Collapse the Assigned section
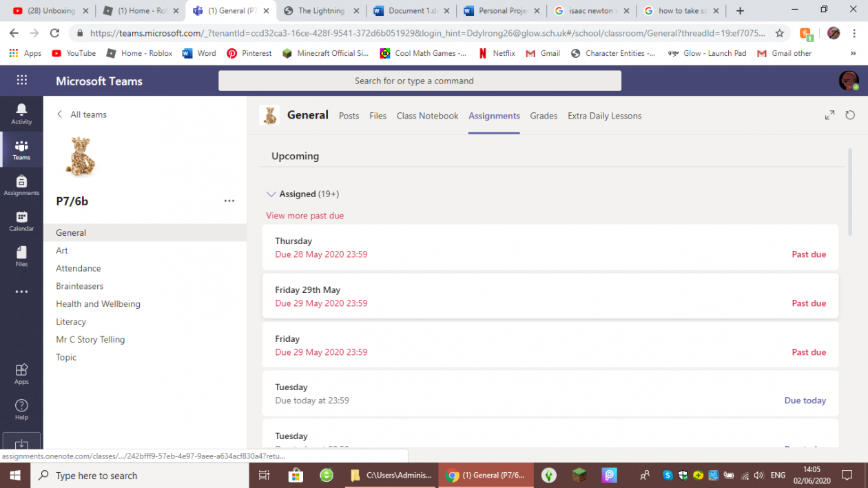868x488 pixels. click(x=271, y=194)
